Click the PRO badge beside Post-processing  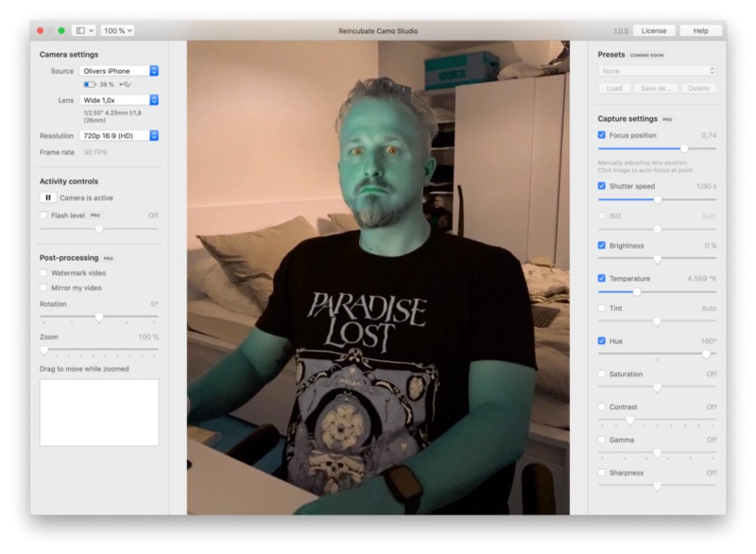pyautogui.click(x=109, y=258)
